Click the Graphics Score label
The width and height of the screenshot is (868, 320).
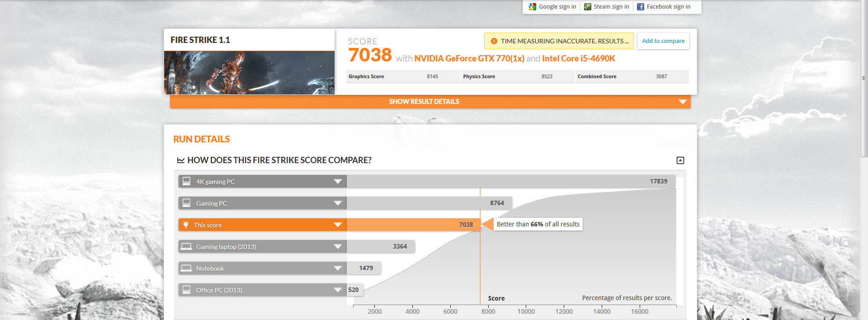pos(366,77)
